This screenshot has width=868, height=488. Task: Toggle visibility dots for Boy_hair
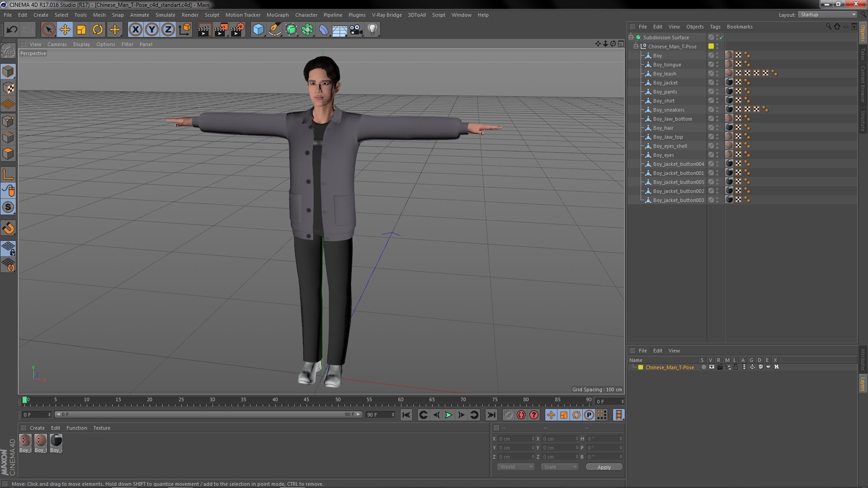pos(717,128)
